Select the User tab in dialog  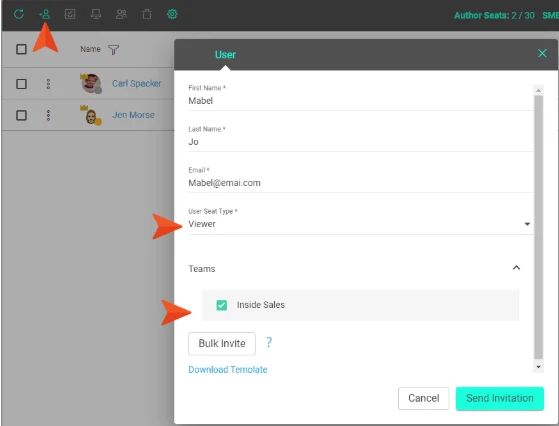pos(225,55)
